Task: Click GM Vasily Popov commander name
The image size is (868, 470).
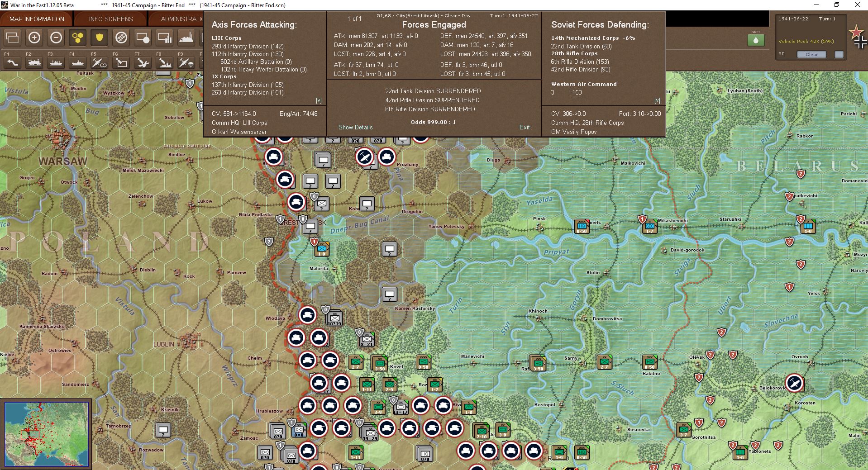Action: 574,132
